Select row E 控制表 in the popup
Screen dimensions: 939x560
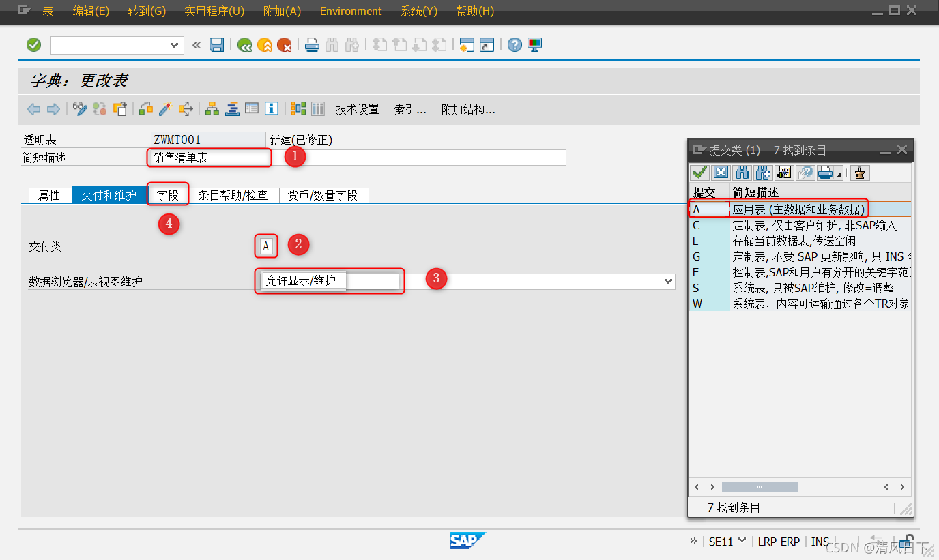(800, 272)
